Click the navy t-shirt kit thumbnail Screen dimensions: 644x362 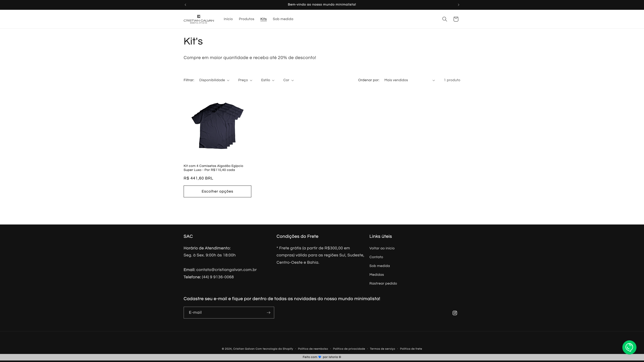217,126
